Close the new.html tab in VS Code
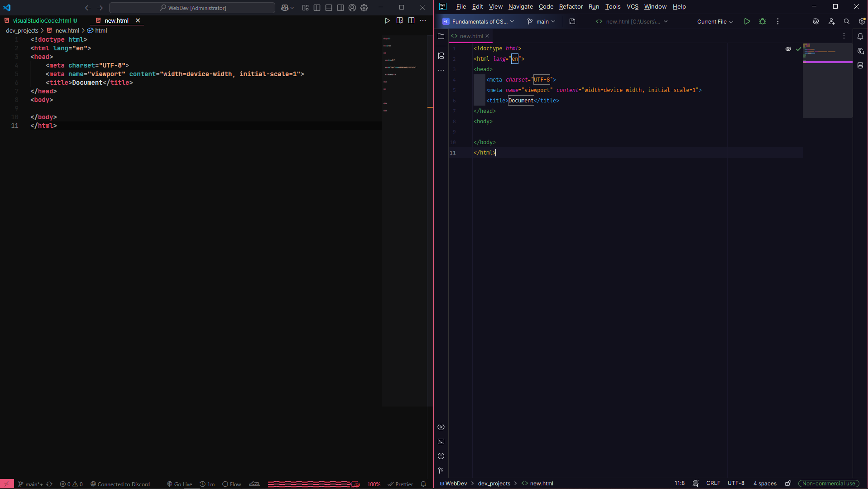Screen dimensions: 868x489 click(x=138, y=20)
